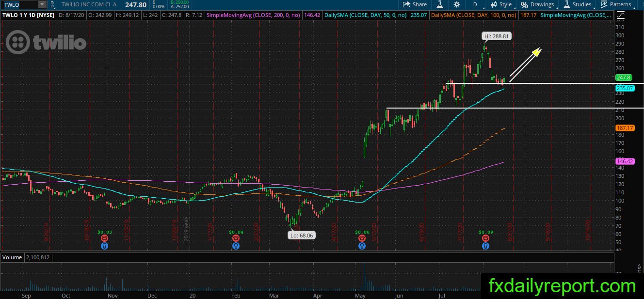
Task: Click the symbol action button beside the dropdown
Action: [x=53, y=4]
